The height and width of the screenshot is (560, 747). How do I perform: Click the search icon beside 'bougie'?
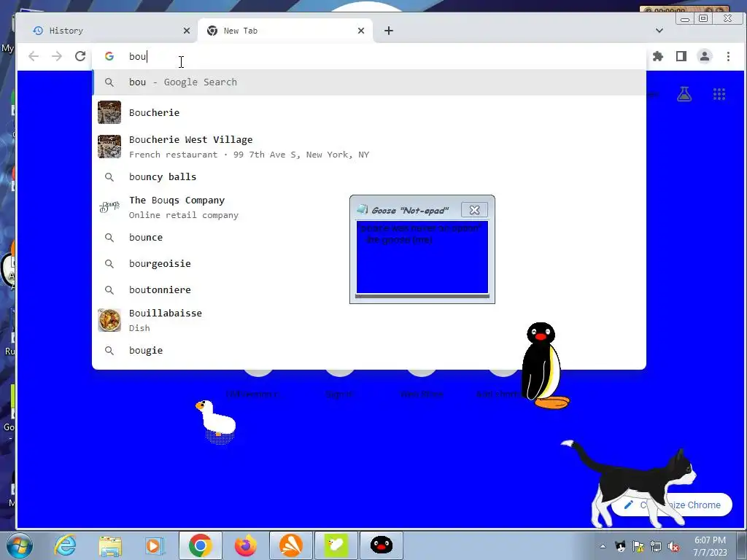(x=109, y=351)
